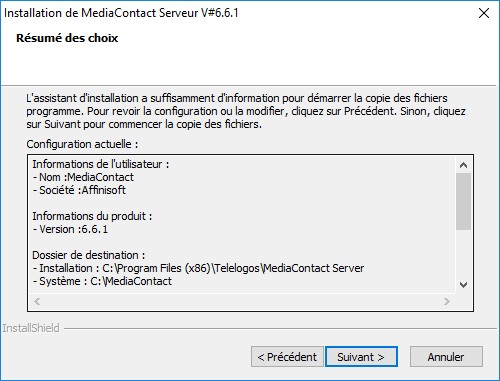
Task: Click the 'Société :Affinisoft' line
Action: click(79, 190)
